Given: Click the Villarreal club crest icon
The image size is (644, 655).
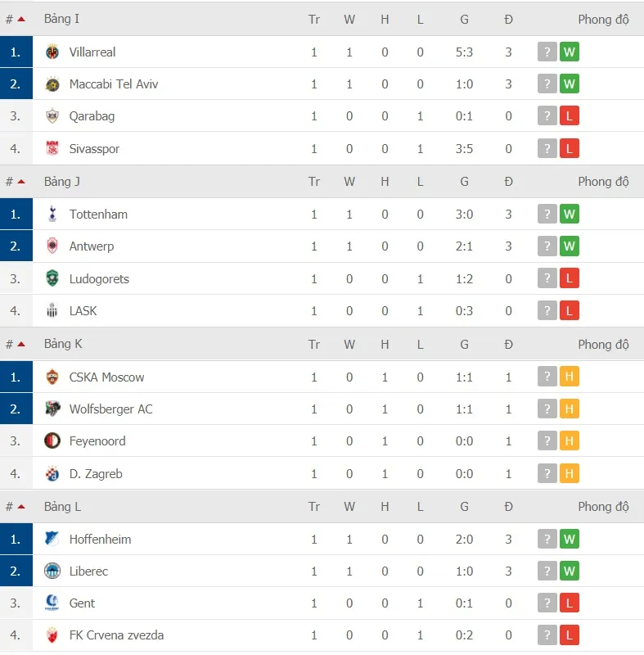Looking at the screenshot, I should (53, 52).
